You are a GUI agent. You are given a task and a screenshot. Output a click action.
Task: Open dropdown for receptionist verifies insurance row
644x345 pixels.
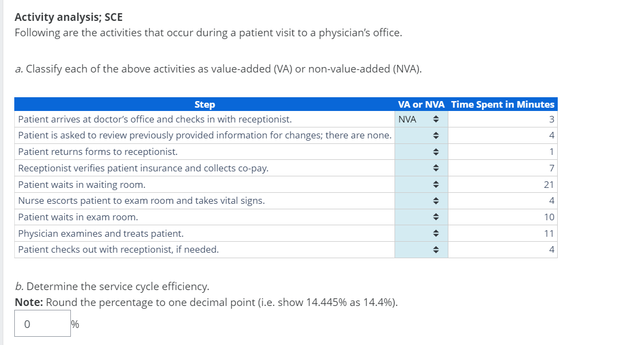pyautogui.click(x=421, y=168)
